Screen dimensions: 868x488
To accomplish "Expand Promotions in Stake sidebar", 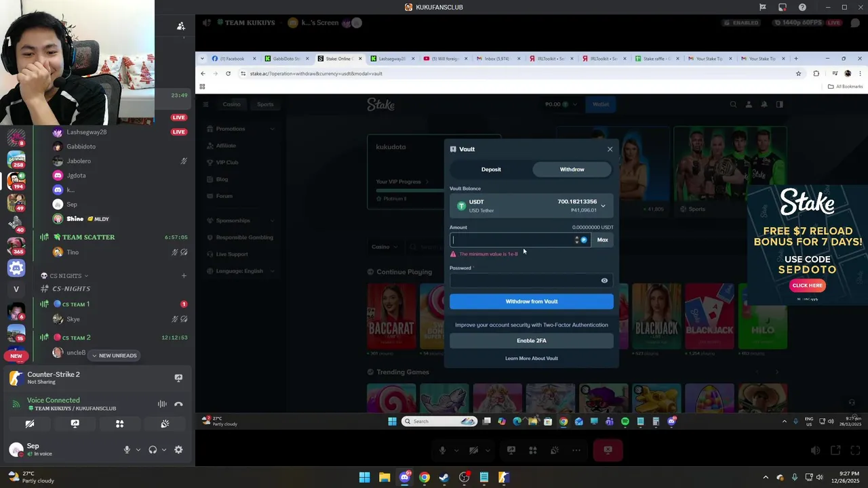I will click(241, 129).
